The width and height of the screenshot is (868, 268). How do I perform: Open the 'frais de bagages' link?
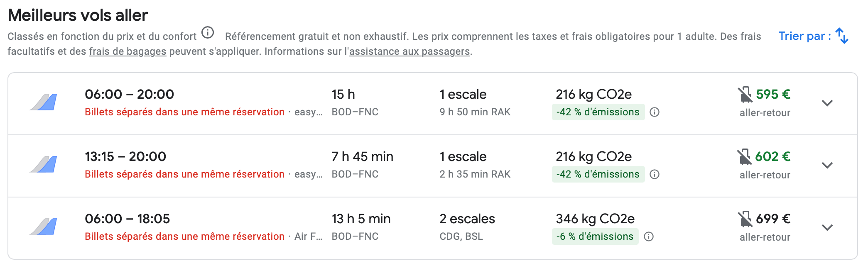tap(128, 51)
